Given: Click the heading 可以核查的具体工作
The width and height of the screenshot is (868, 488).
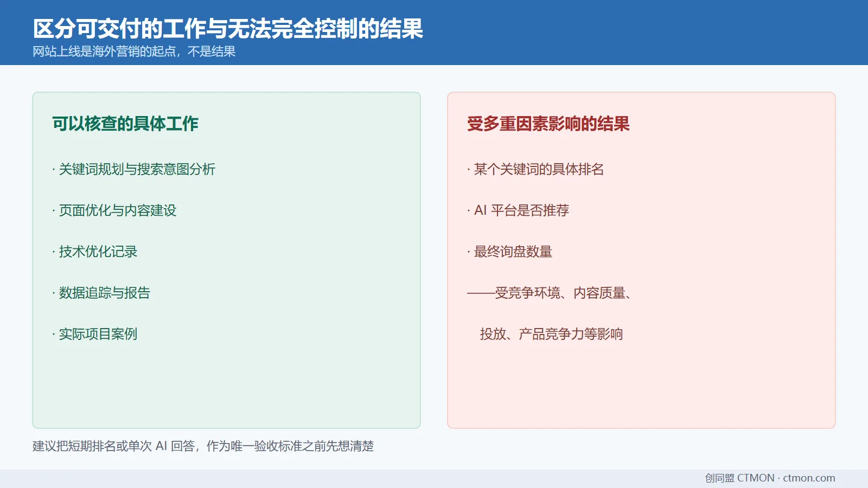Looking at the screenshot, I should pyautogui.click(x=125, y=124).
